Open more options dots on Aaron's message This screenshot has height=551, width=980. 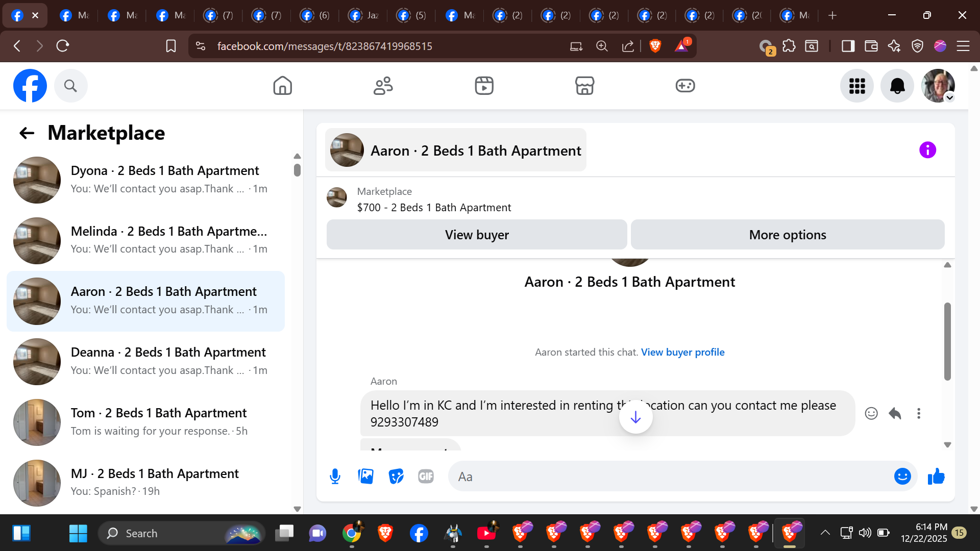click(x=919, y=413)
